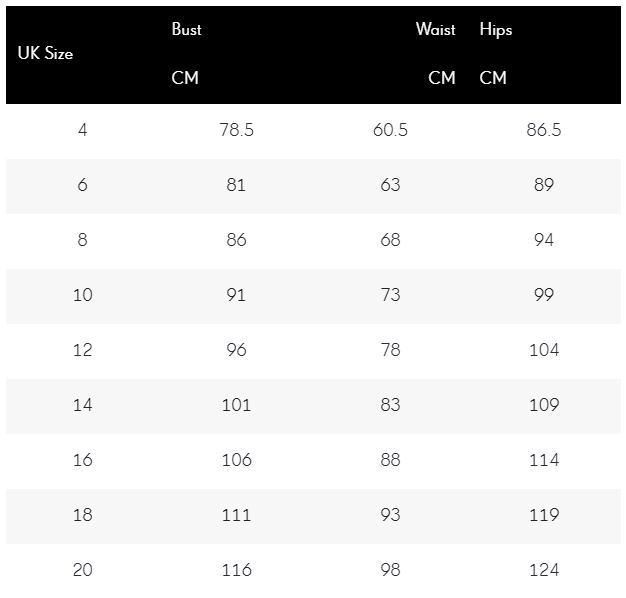Select UK size 14 cell
626x598 pixels.
83,405
